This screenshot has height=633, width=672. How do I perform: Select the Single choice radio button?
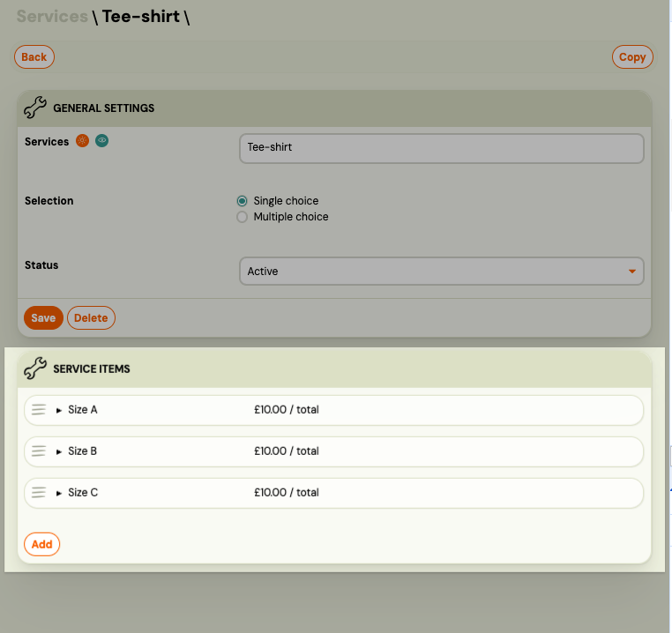click(243, 201)
